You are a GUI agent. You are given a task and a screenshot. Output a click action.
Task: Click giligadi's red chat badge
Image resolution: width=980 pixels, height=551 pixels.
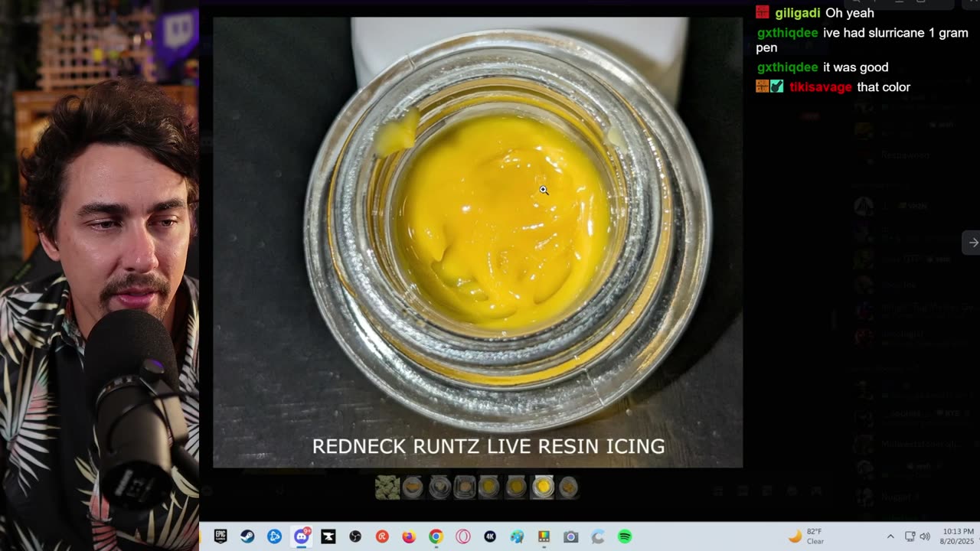tap(763, 12)
